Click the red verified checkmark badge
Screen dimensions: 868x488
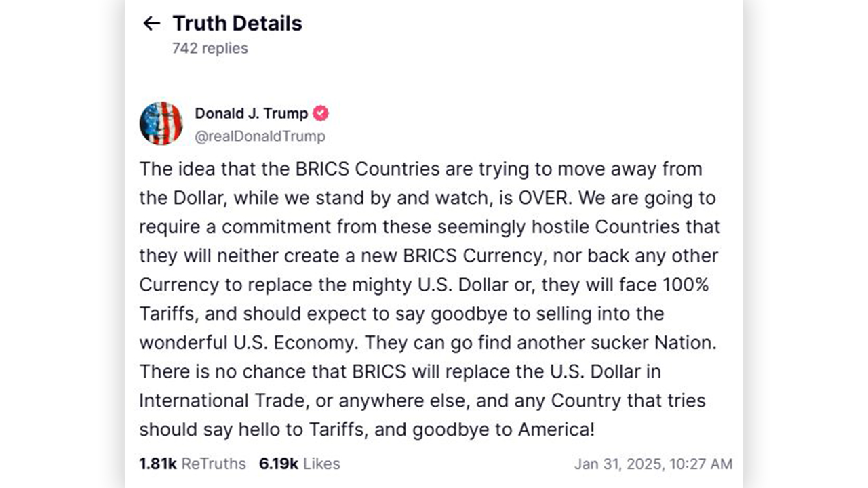tap(321, 113)
